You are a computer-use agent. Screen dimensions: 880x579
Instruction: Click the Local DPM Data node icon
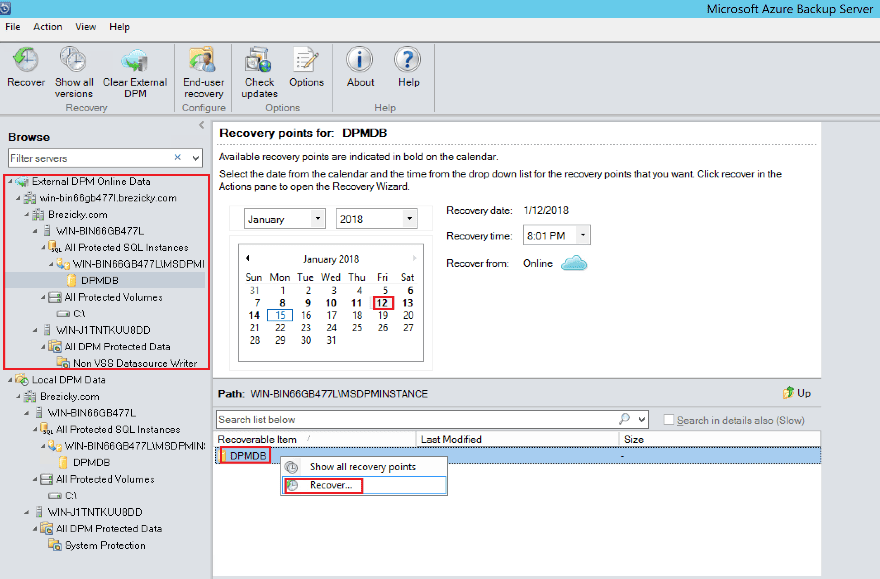[22, 380]
